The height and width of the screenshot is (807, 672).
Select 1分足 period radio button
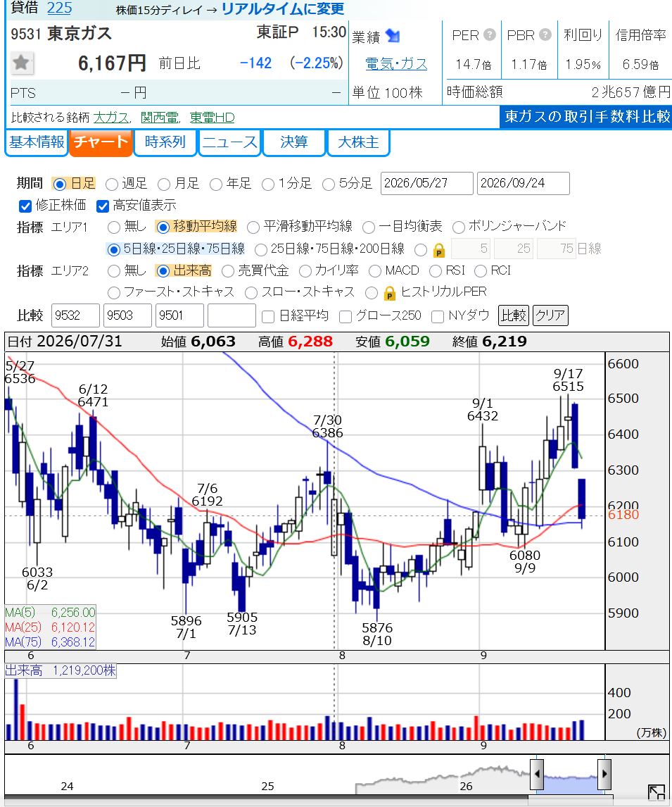tap(268, 184)
